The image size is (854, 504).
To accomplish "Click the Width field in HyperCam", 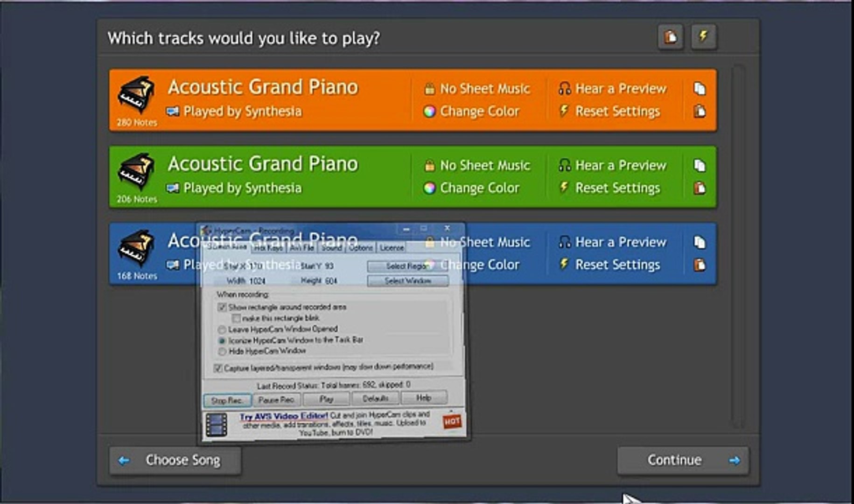I will pos(257,281).
